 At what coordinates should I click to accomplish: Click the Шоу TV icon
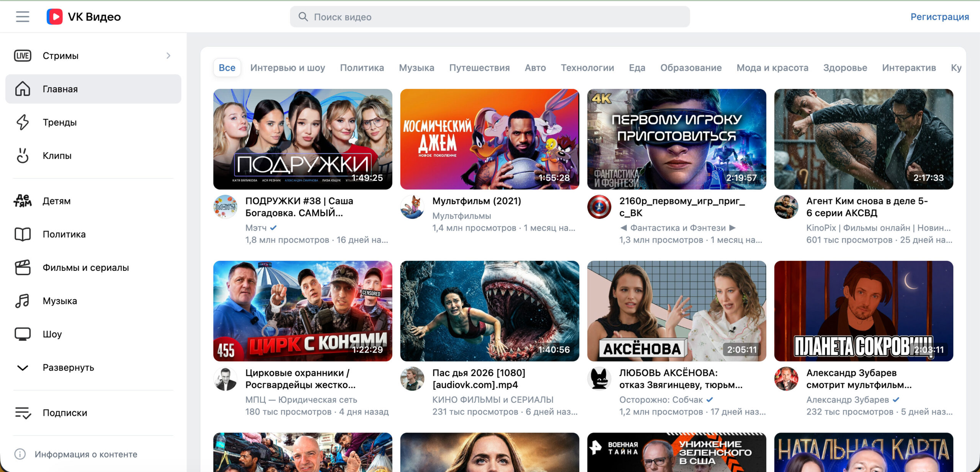23,334
